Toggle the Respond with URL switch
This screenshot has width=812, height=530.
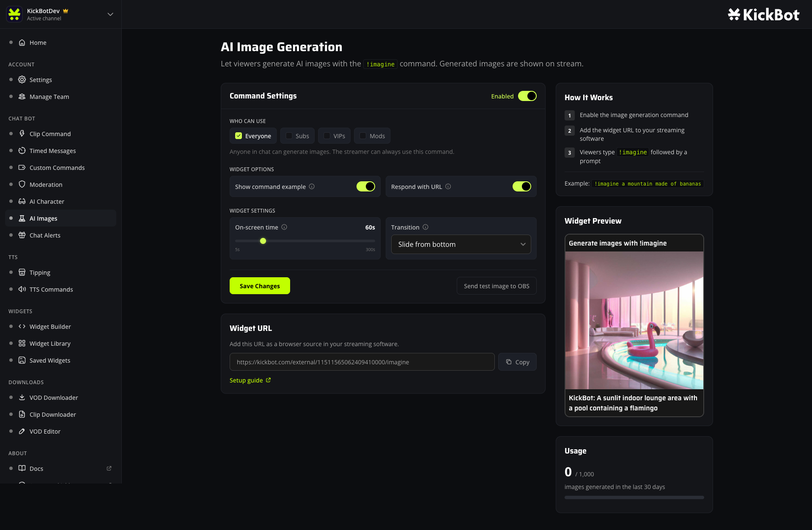coord(522,186)
